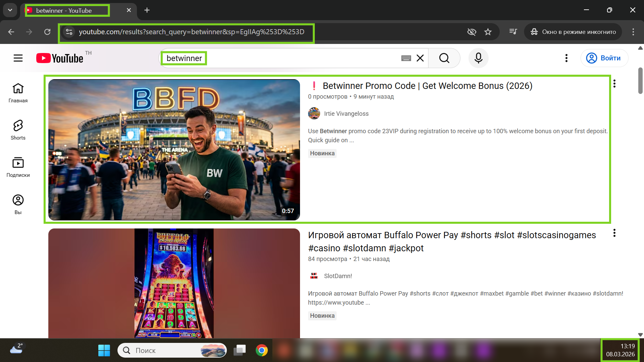Screen dimensions: 644x362
Task: Click the page vertical scrollbar thumb
Action: (x=640, y=81)
